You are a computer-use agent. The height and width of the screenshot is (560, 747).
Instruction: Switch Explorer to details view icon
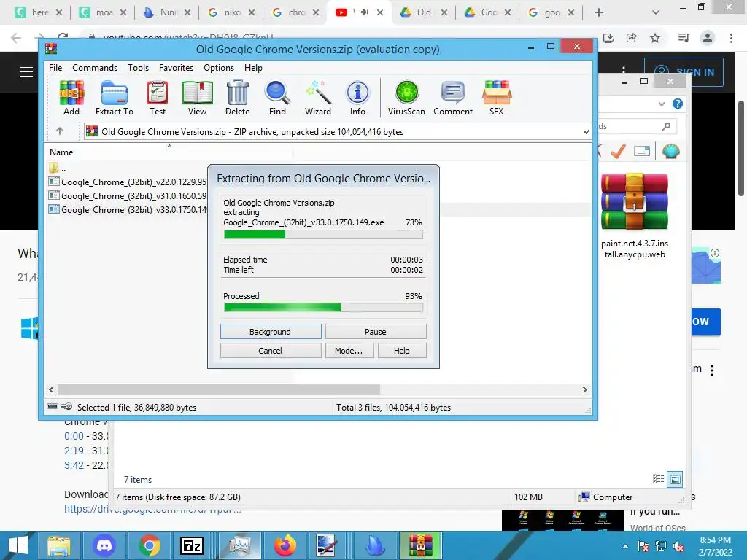(659, 479)
